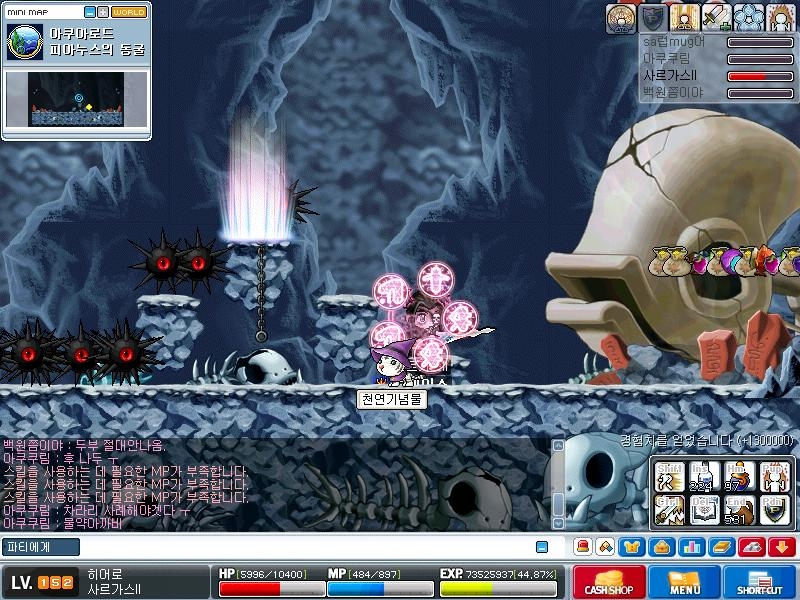Open the chat target dropdown 파티에게

tap(41, 547)
